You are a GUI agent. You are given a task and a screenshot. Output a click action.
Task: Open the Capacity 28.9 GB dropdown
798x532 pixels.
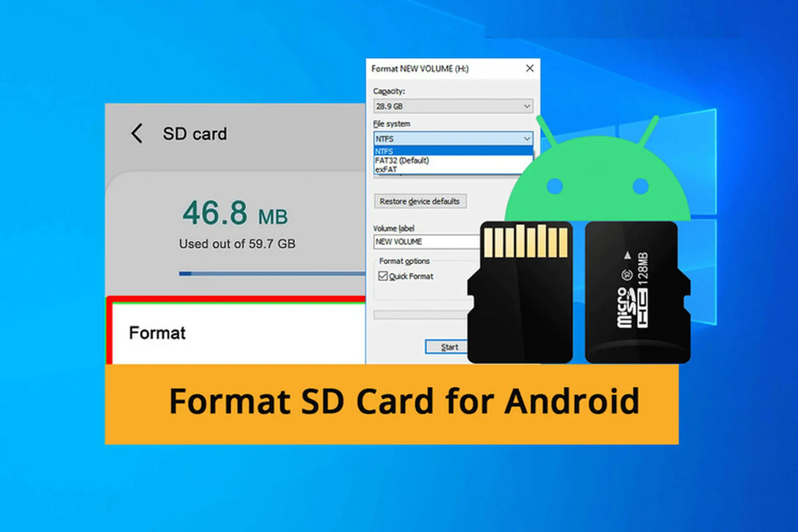[x=453, y=106]
